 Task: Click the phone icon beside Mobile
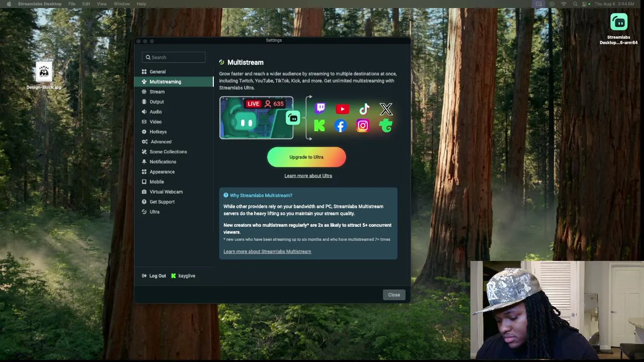click(144, 182)
